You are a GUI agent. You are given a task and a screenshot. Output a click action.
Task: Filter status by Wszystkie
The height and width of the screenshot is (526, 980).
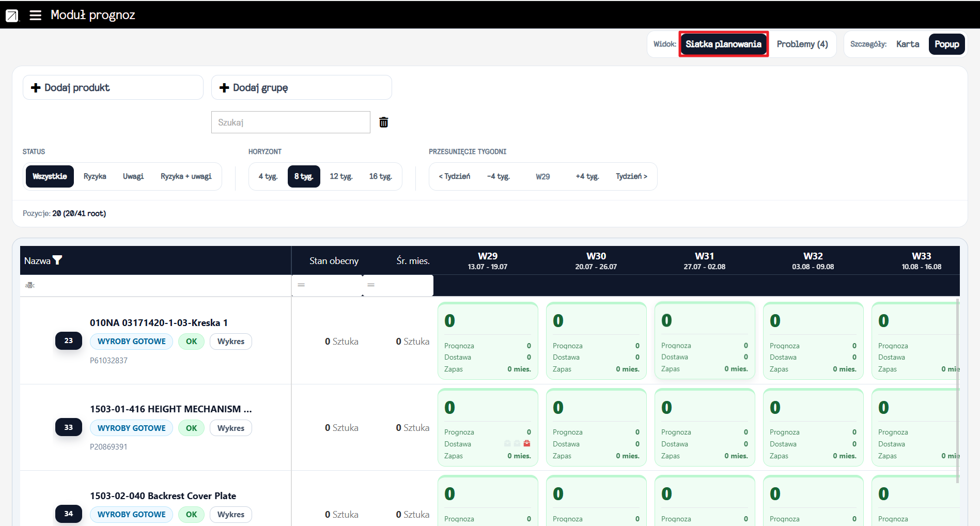coord(50,176)
